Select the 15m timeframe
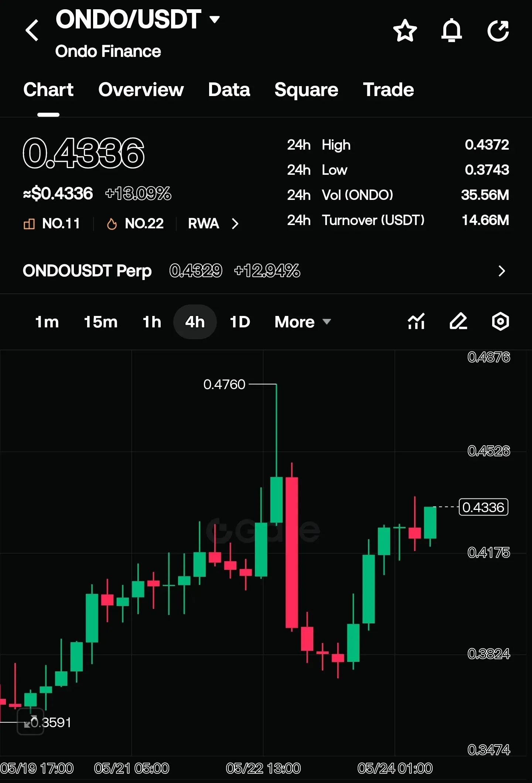Image resolution: width=532 pixels, height=783 pixels. click(x=100, y=322)
